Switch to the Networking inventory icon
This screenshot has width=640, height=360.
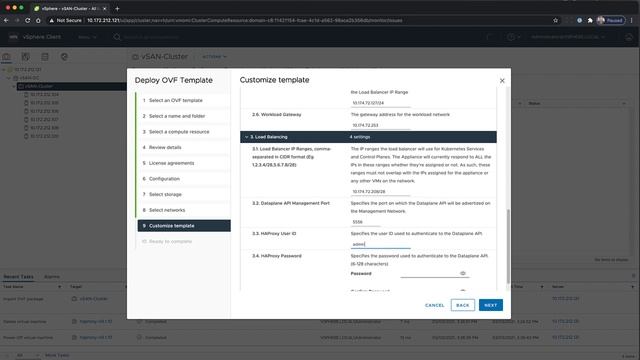[64, 57]
